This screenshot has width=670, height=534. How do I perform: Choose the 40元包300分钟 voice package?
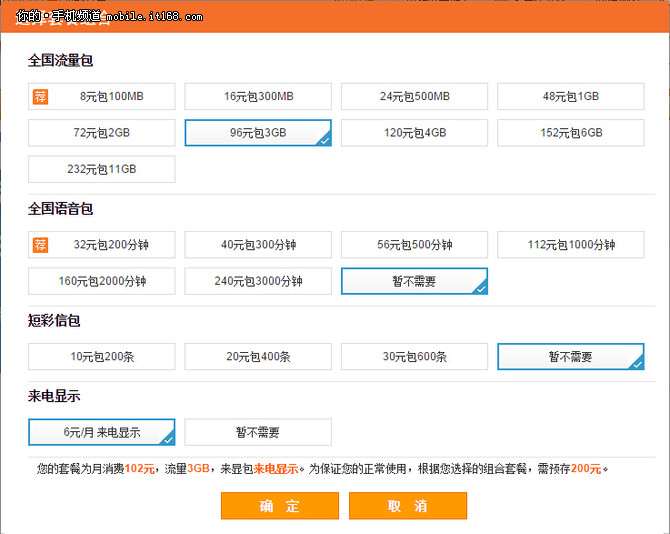(258, 245)
